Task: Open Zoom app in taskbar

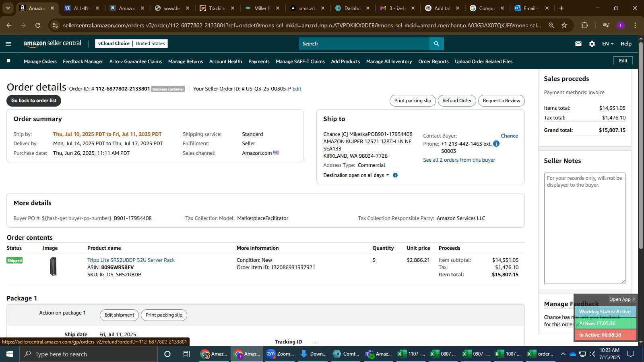Action: pos(280,354)
